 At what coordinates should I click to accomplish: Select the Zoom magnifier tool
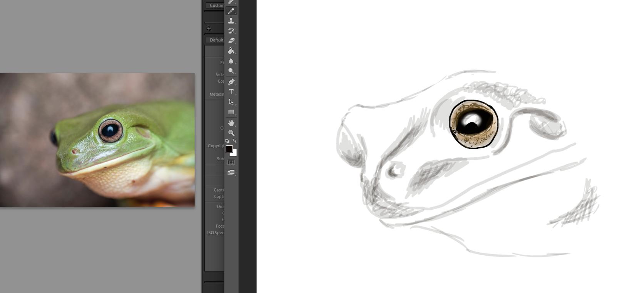tap(231, 133)
